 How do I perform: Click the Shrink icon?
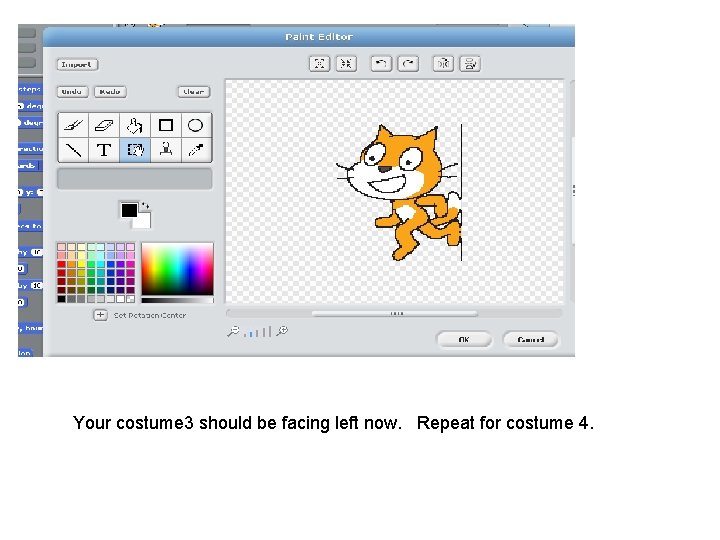click(346, 63)
